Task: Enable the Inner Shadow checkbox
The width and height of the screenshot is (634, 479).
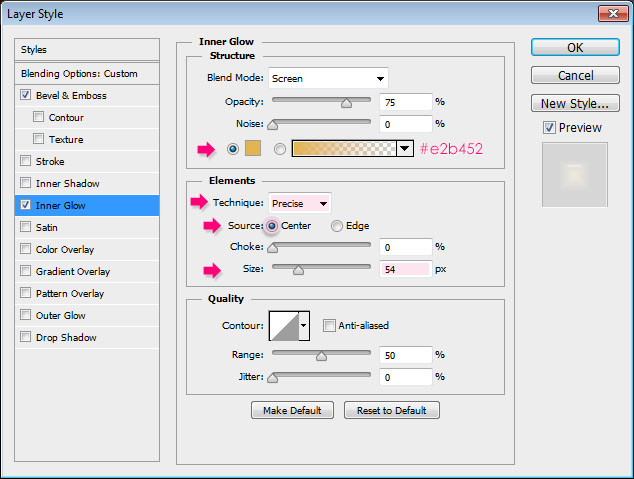Action: coord(25,183)
